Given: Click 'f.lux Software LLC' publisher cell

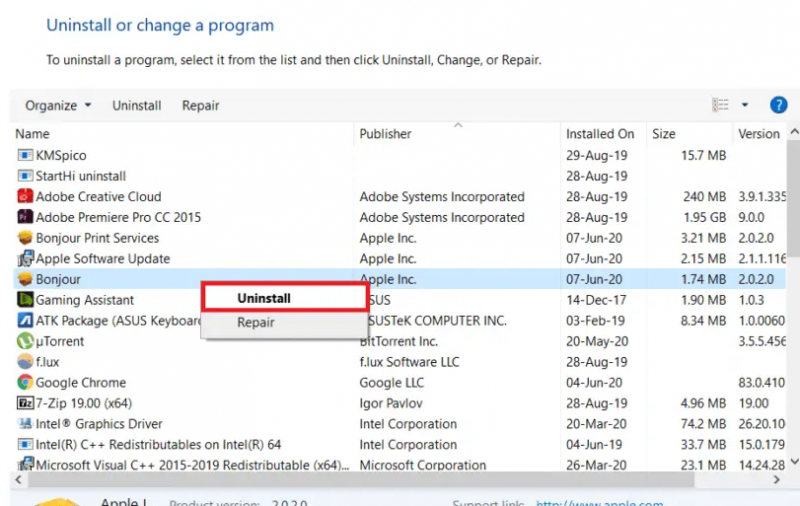Looking at the screenshot, I should click(409, 362).
